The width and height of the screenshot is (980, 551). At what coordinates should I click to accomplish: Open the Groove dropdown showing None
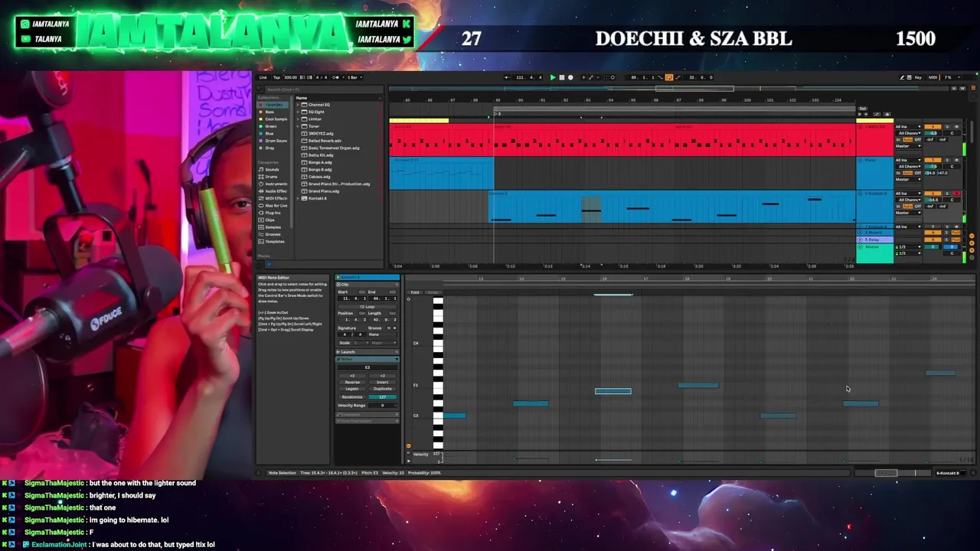click(x=383, y=334)
